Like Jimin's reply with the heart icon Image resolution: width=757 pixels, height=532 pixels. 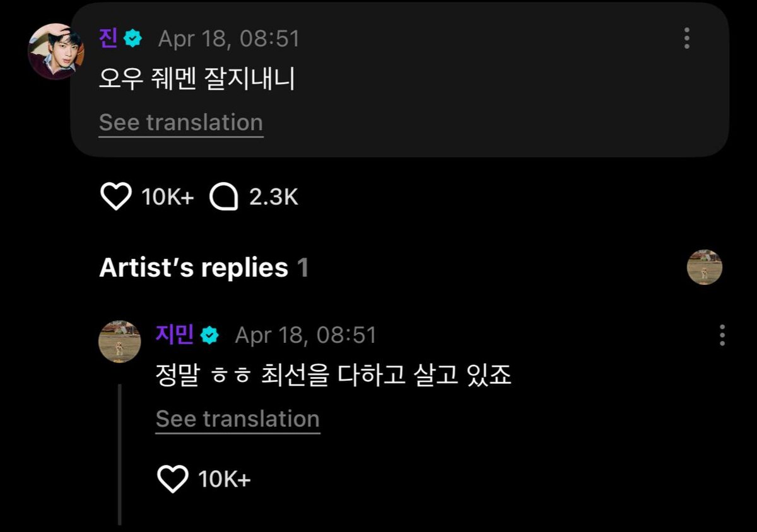point(172,480)
